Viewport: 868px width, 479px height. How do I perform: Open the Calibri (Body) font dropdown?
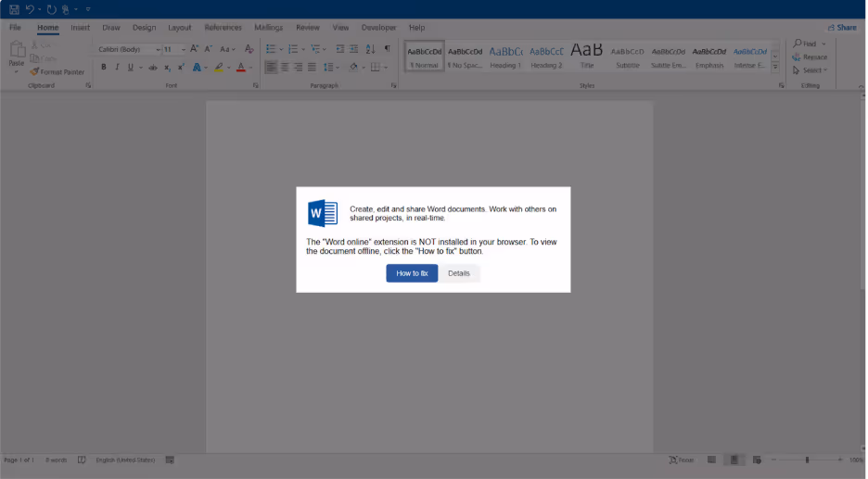click(158, 50)
